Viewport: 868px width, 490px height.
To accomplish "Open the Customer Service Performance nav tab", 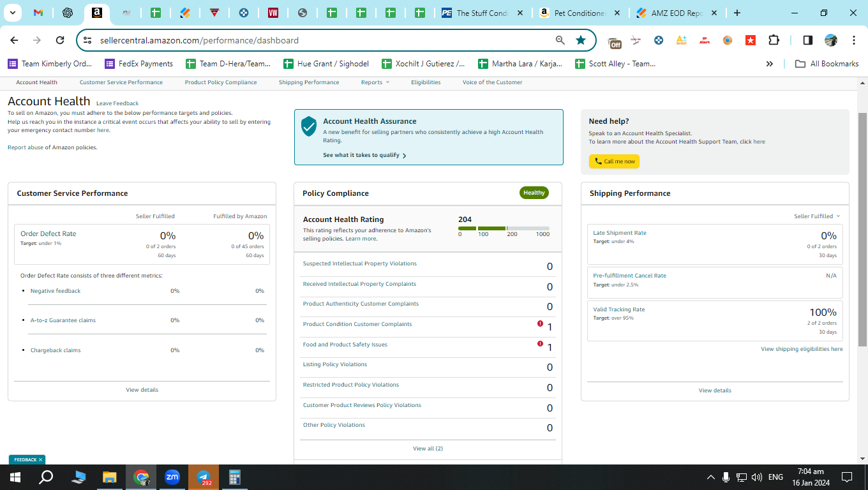I will pos(121,82).
